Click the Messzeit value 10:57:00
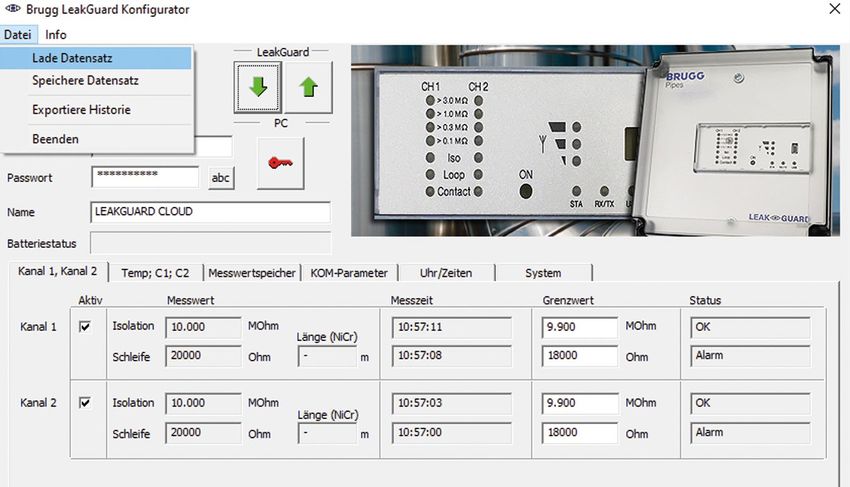The height and width of the screenshot is (487, 850). click(452, 432)
